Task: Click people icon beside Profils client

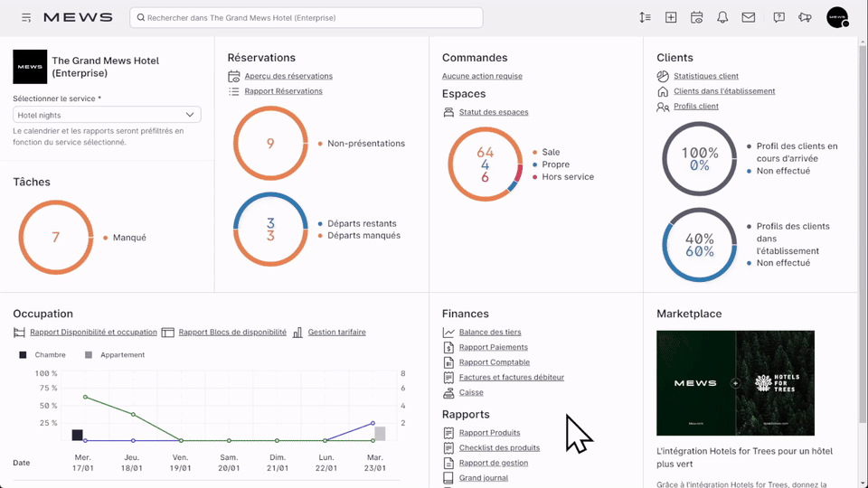Action: [663, 107]
